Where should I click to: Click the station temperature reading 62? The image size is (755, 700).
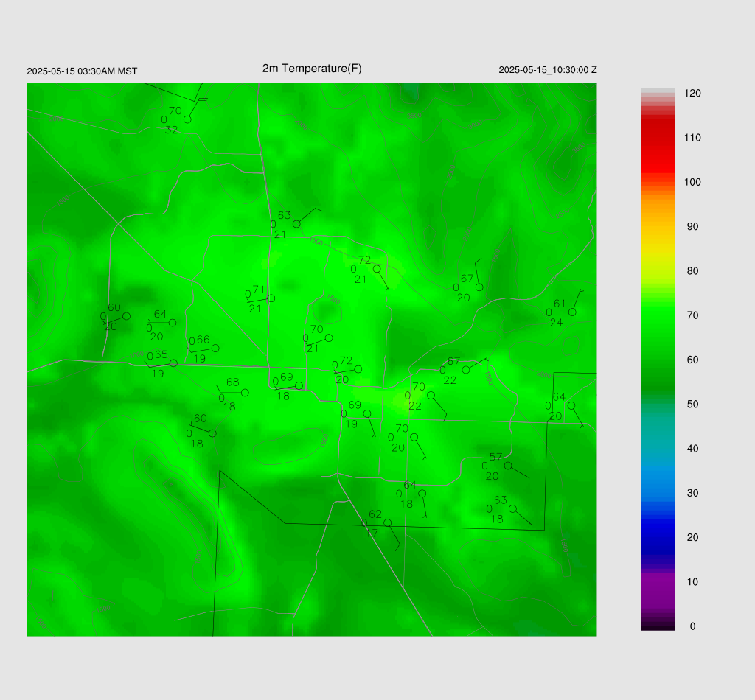(x=375, y=514)
